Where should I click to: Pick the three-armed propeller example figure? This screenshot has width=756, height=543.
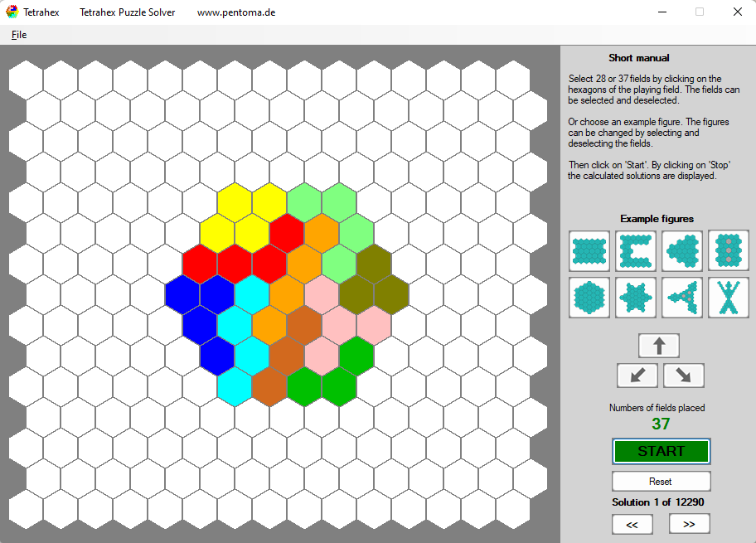pos(681,297)
